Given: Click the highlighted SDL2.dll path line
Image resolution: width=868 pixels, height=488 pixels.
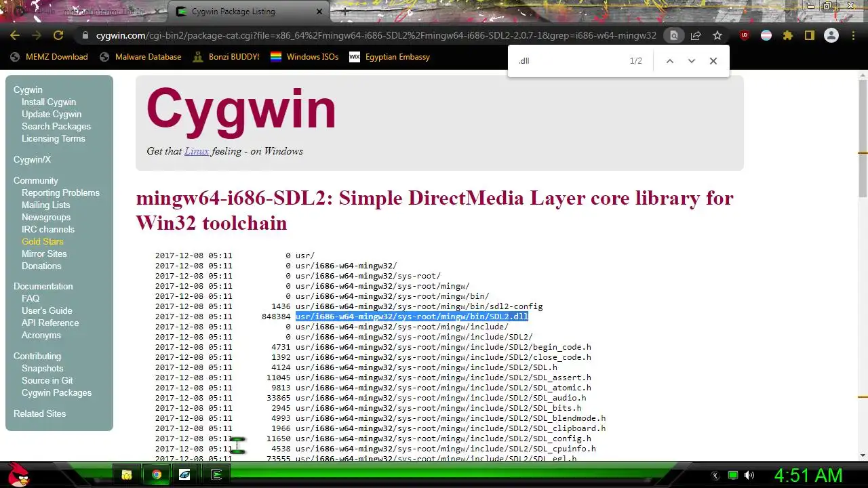Looking at the screenshot, I should pyautogui.click(x=412, y=317).
